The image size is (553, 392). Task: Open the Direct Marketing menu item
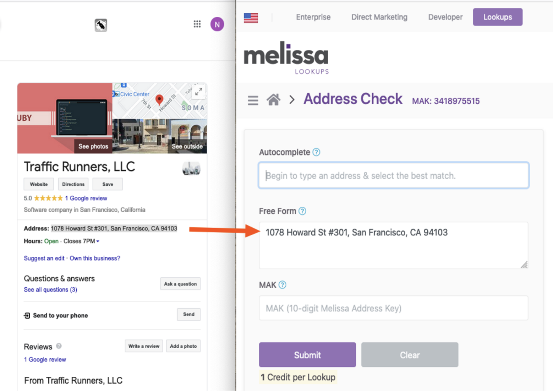(379, 17)
